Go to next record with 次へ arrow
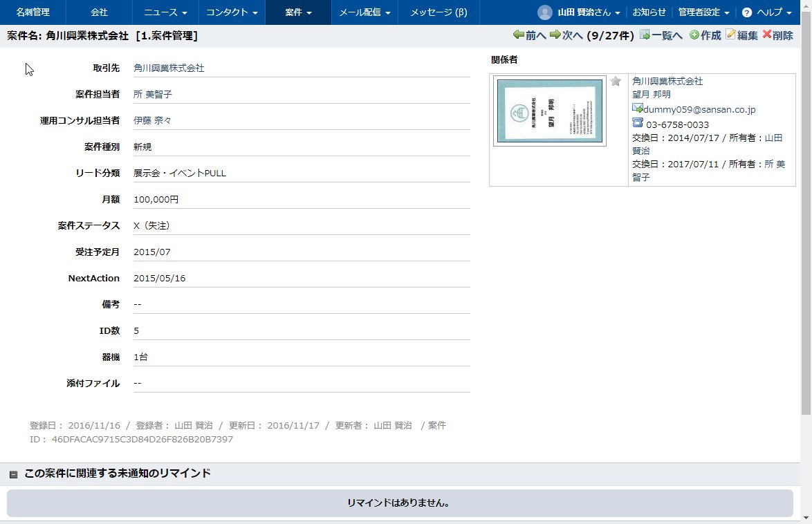 pyautogui.click(x=566, y=35)
